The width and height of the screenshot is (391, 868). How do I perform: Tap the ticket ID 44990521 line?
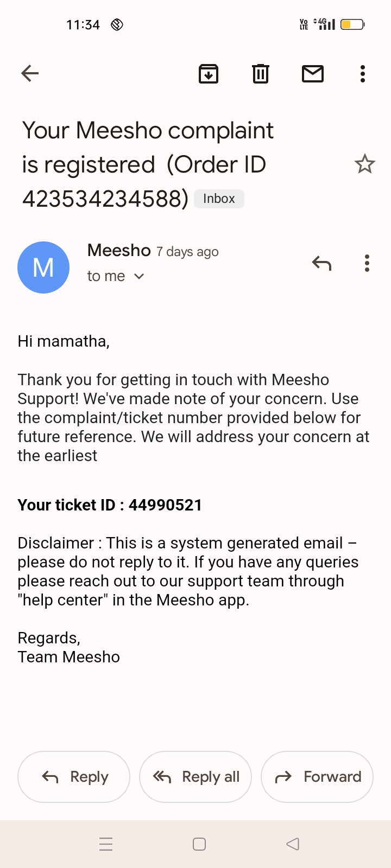click(110, 505)
